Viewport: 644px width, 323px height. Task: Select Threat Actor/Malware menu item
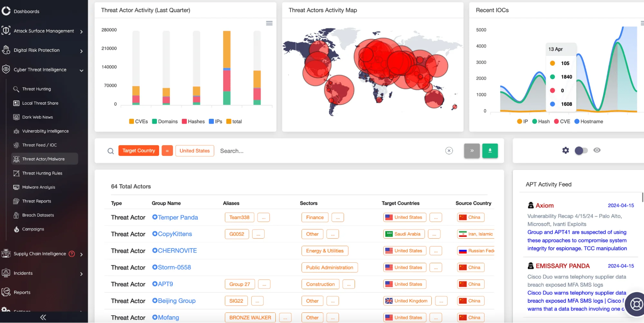[45, 159]
